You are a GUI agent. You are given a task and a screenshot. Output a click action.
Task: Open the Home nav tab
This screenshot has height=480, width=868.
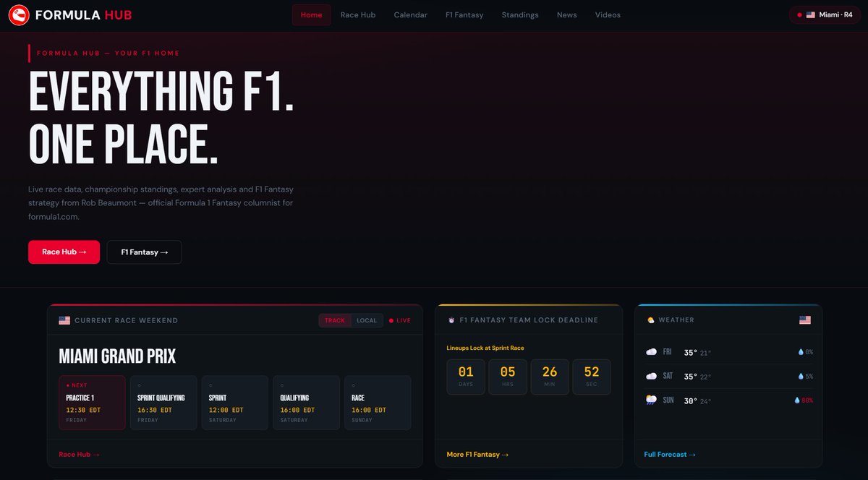click(312, 14)
